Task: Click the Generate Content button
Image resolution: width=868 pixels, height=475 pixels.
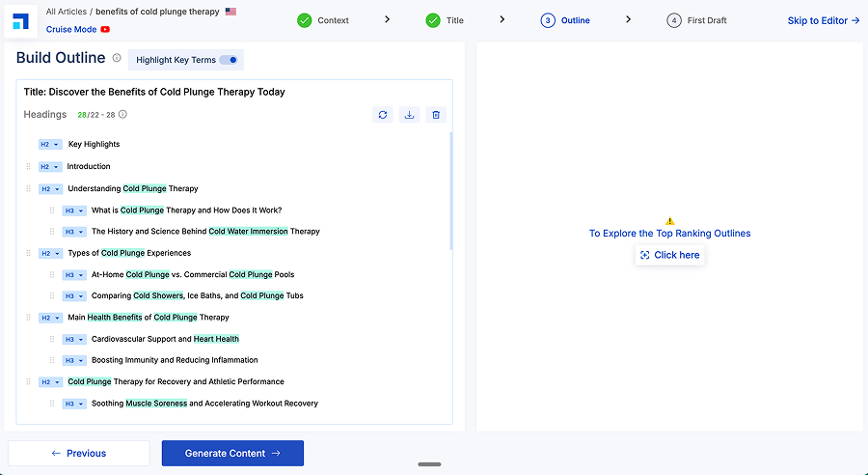Action: (x=232, y=454)
